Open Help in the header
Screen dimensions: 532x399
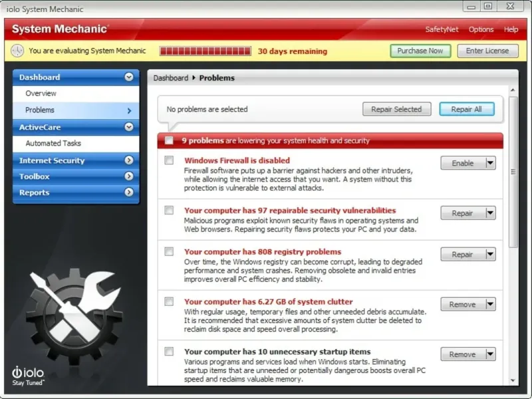coord(511,29)
